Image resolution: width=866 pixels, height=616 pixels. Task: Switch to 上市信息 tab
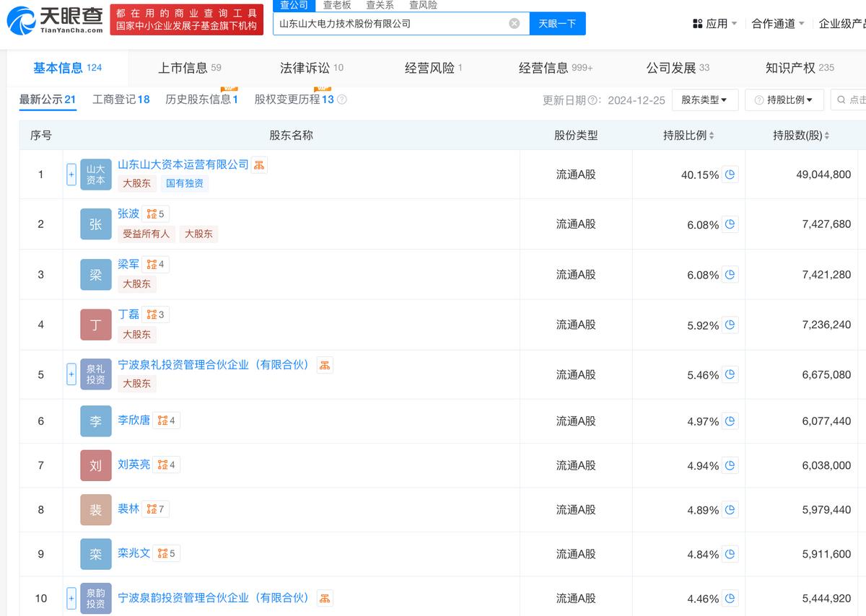coord(190,68)
